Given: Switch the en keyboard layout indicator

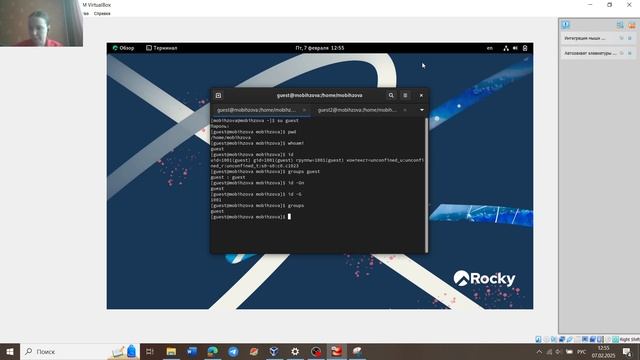Looking at the screenshot, I should [489, 48].
